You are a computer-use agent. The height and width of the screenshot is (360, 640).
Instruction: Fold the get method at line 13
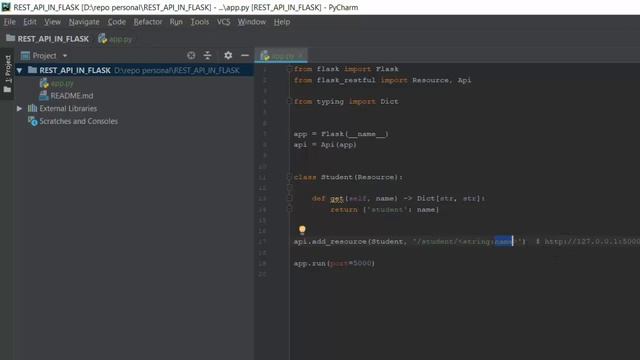coord(289,198)
